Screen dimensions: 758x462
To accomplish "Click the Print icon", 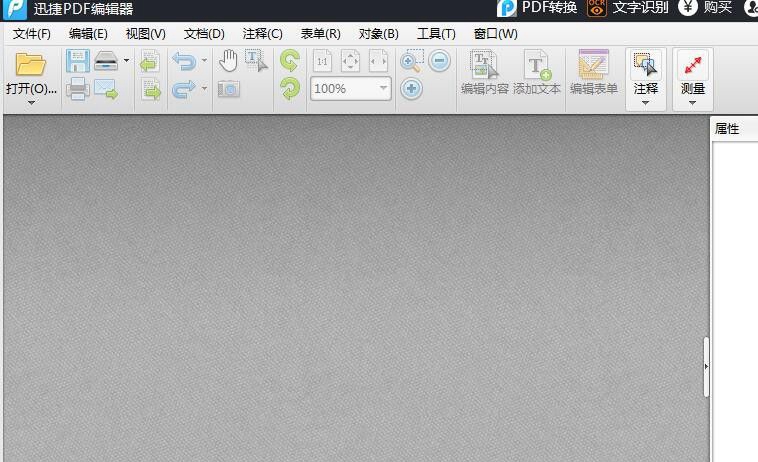I will (x=77, y=89).
